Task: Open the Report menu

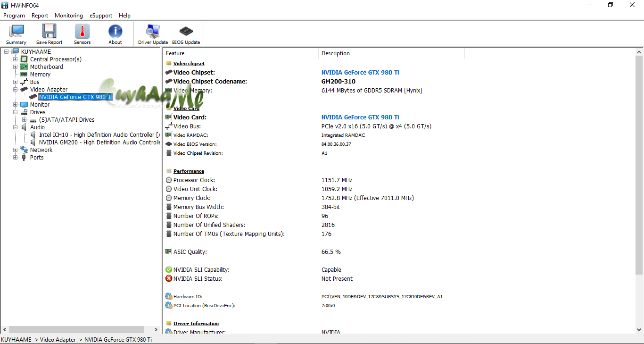Action: click(x=40, y=15)
